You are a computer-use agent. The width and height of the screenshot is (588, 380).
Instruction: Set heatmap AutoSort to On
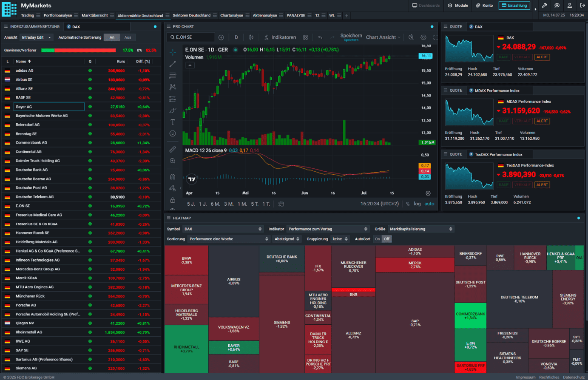[377, 239]
